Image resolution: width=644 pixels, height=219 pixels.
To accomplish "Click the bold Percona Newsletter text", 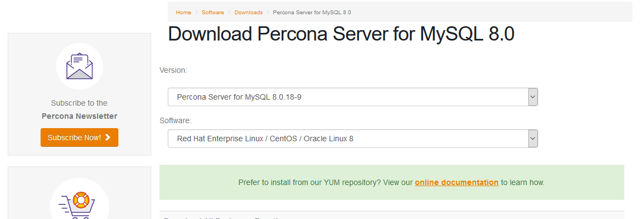I will 79,116.
